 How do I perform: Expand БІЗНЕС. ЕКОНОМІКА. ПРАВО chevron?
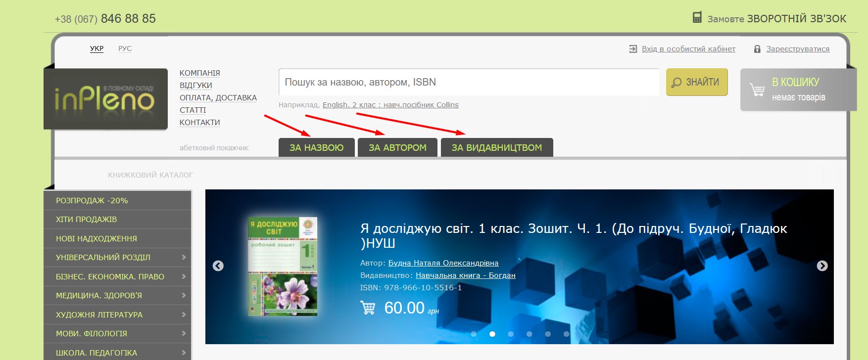184,276
